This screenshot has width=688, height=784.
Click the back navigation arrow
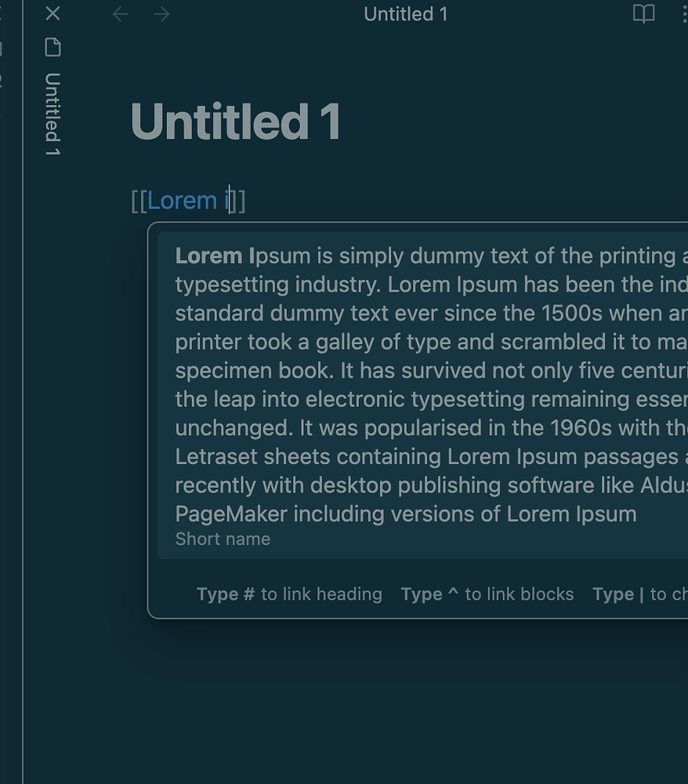(120, 14)
